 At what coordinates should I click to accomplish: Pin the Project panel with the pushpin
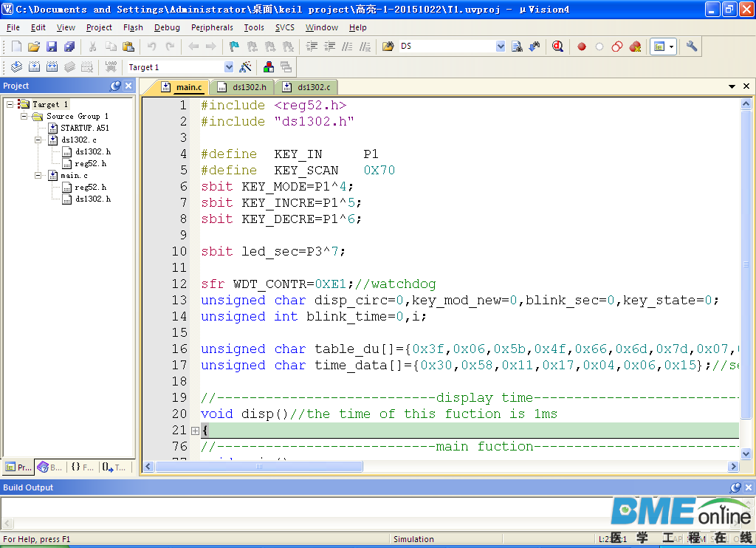pyautogui.click(x=115, y=86)
